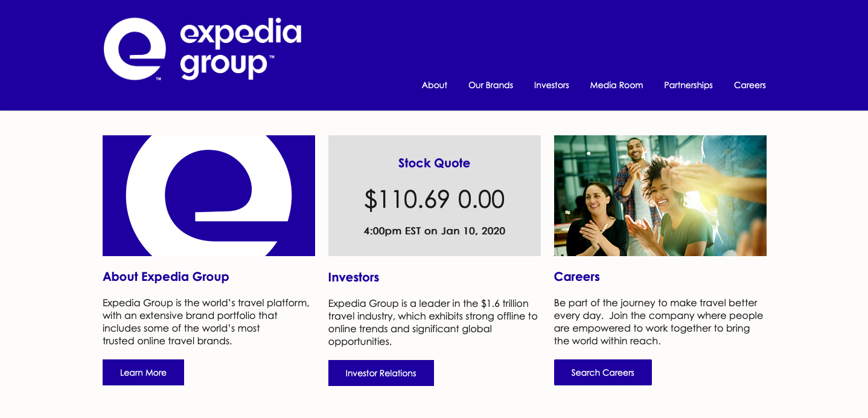The width and height of the screenshot is (868, 418).
Task: Click the Investors heading below the stock quote
Action: (x=354, y=277)
